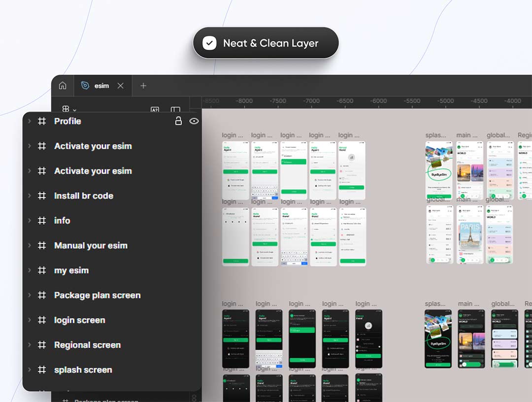Viewport: 532px width, 402px height.
Task: Open a new tab with plus icon
Action: click(143, 86)
